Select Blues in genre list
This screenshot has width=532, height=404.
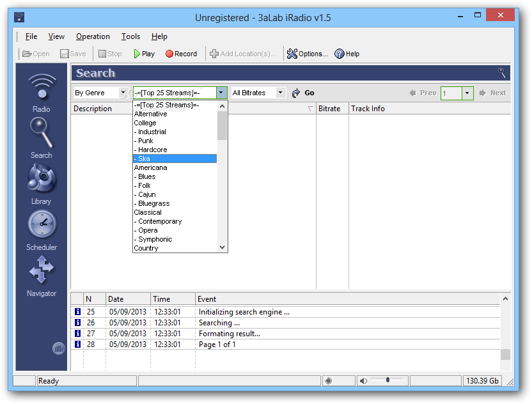coord(175,176)
